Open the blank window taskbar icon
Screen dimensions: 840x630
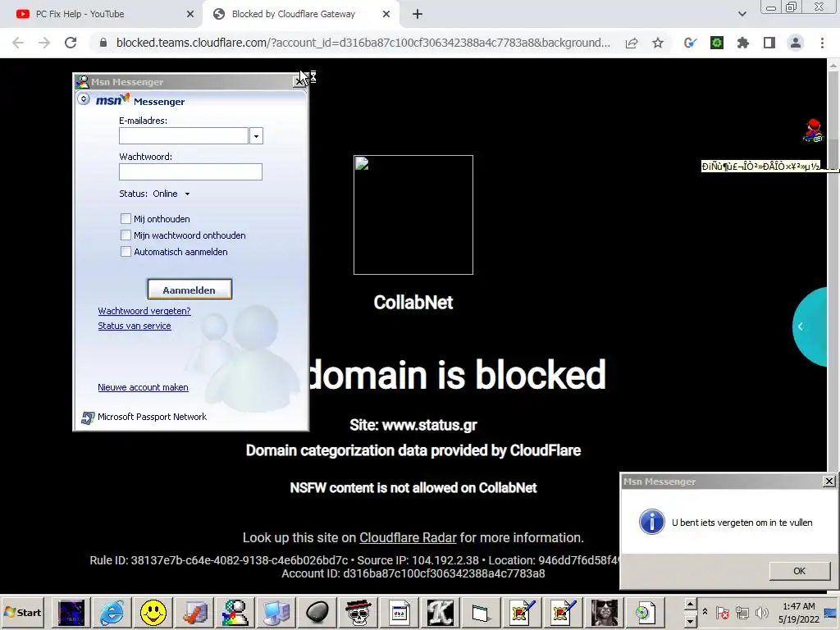click(x=481, y=612)
